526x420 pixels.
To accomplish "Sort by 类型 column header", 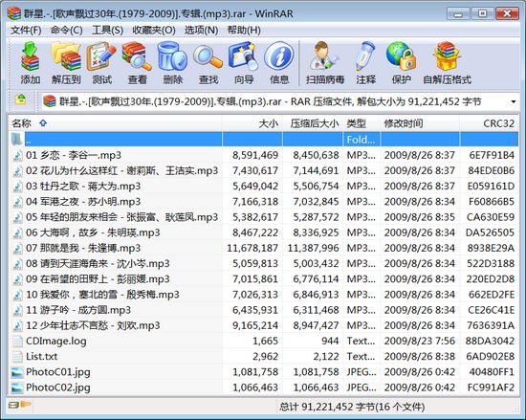I will [x=362, y=123].
